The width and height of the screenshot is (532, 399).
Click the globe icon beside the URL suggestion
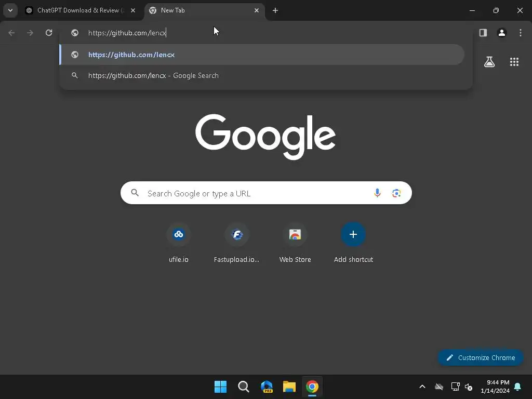click(x=75, y=55)
